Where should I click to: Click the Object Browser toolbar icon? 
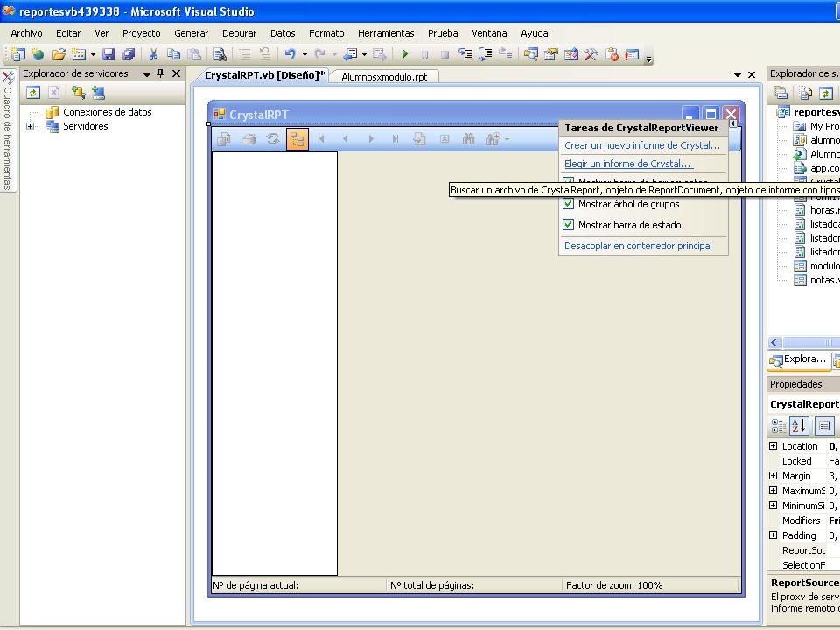[x=571, y=54]
